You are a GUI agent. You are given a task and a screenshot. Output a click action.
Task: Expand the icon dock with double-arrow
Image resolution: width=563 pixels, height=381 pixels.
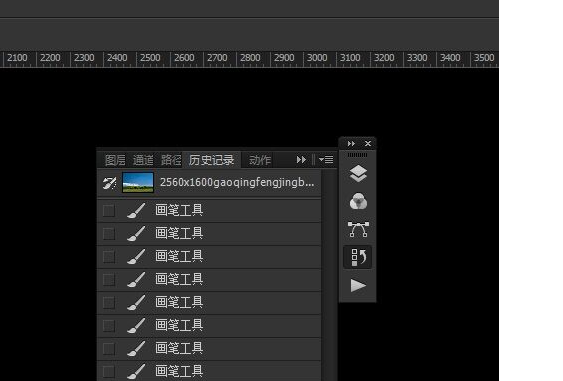(351, 144)
